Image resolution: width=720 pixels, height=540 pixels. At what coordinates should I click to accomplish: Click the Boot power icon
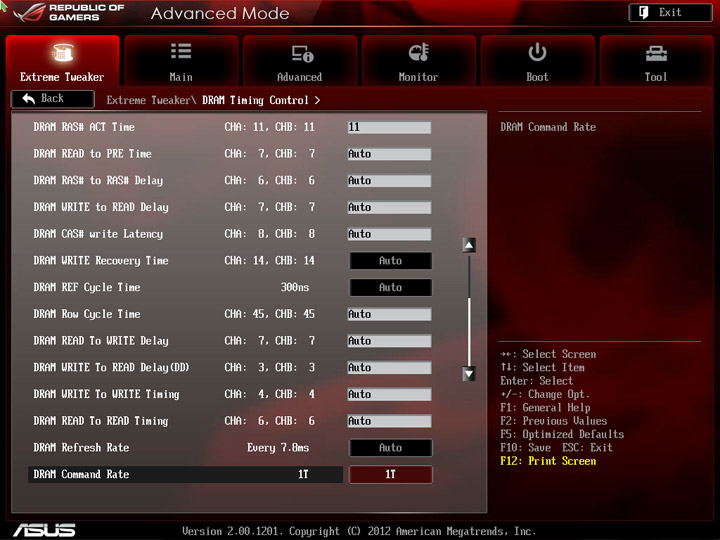coord(537,52)
